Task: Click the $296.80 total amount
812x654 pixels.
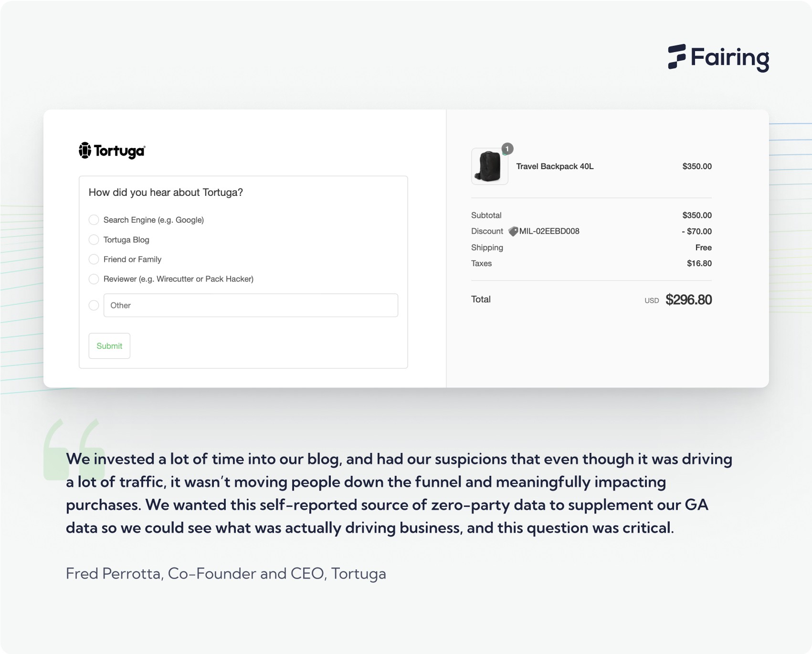Action: (689, 300)
